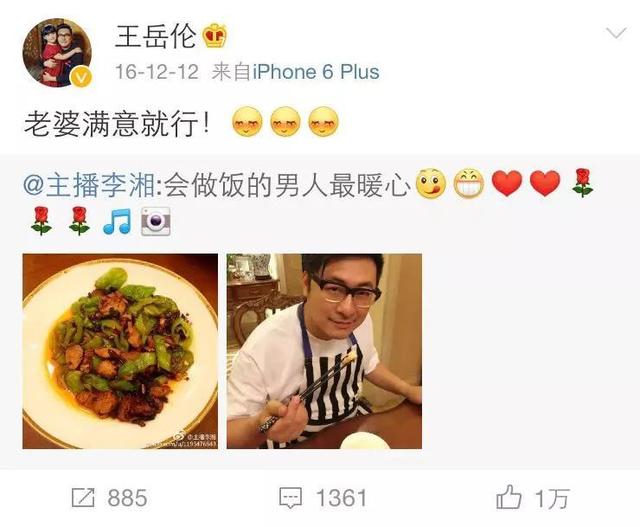
Task: Click the camera emoji icon
Action: (156, 222)
